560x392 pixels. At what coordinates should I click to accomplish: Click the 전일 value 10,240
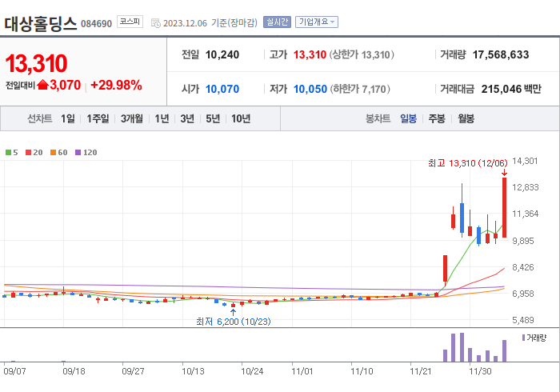click(x=222, y=54)
